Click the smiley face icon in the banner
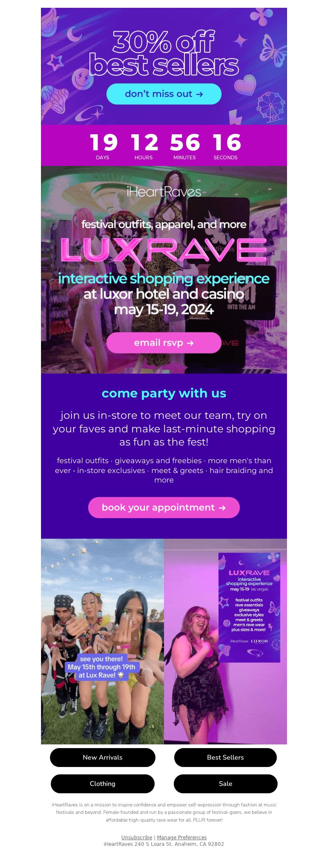This screenshot has width=328, height=868. point(82,79)
